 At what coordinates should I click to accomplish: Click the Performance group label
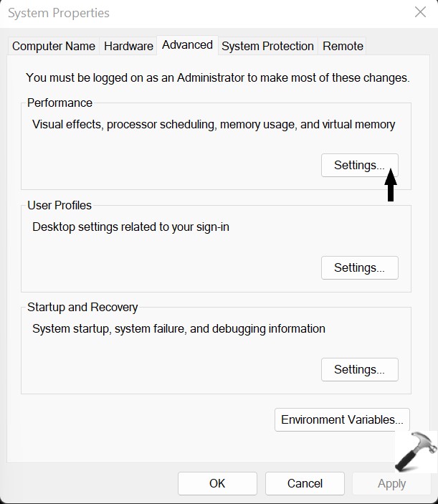[x=59, y=103]
